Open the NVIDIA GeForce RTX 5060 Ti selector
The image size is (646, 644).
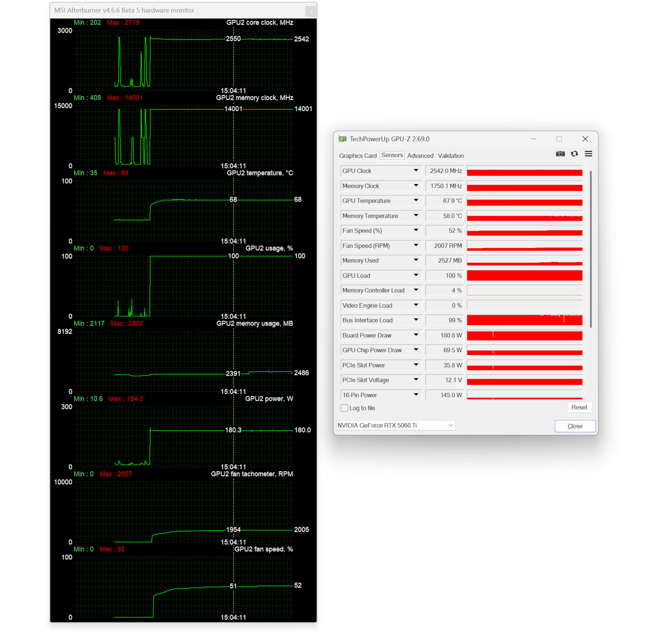tap(395, 426)
